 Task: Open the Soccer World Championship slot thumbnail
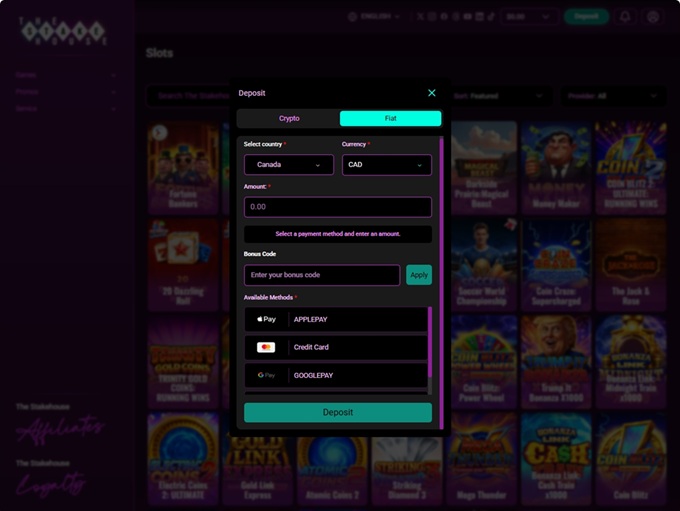(481, 265)
